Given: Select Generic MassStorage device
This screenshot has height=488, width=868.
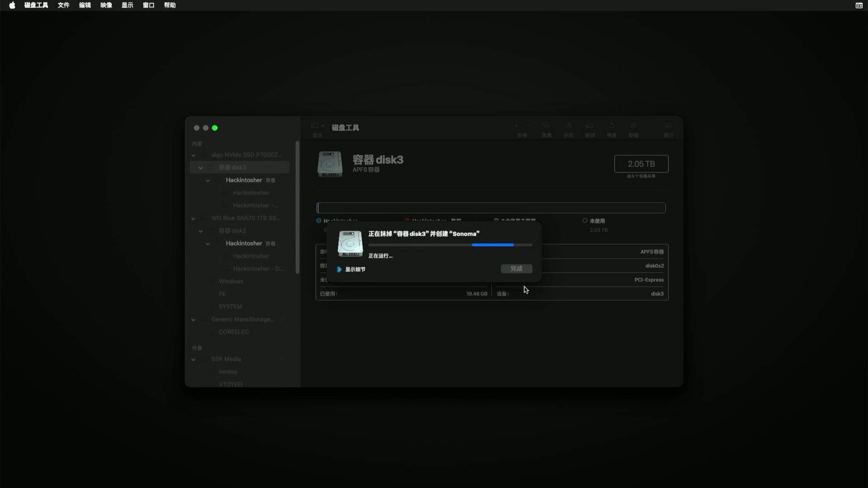Looking at the screenshot, I should click(243, 319).
